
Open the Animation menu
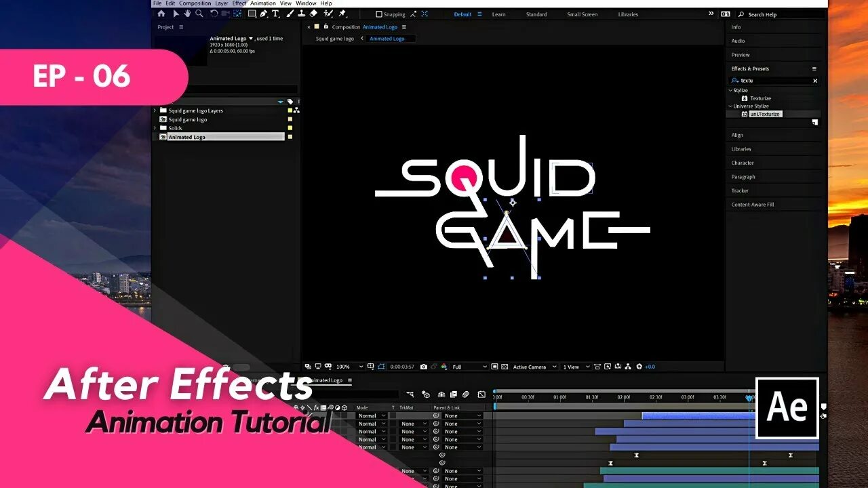tap(263, 3)
